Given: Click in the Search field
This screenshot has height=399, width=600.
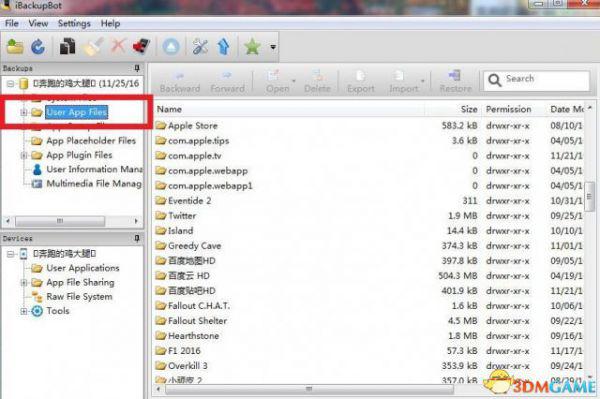Looking at the screenshot, I should [x=536, y=80].
